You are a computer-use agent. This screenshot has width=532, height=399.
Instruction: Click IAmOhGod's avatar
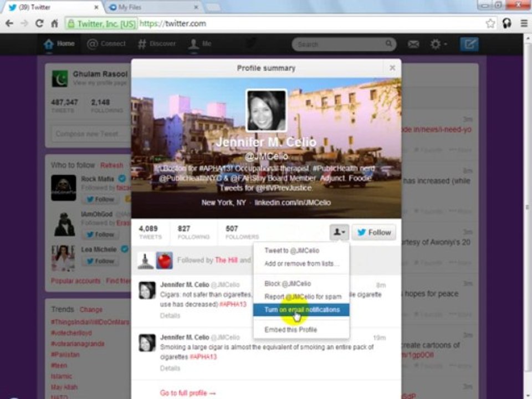point(63,223)
